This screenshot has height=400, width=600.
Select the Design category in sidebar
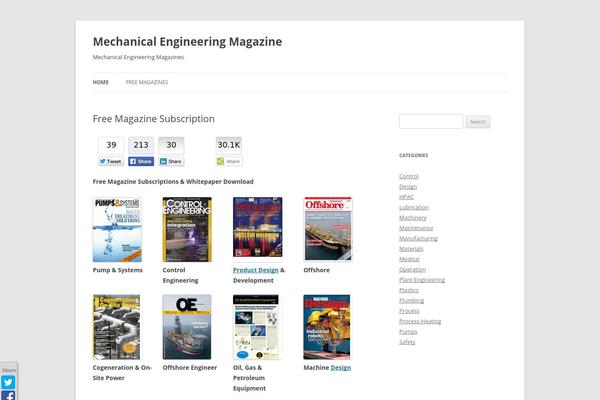408,187
